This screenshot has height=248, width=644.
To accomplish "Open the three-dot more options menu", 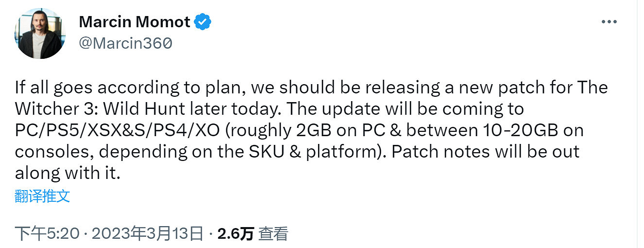I will coord(610,22).
